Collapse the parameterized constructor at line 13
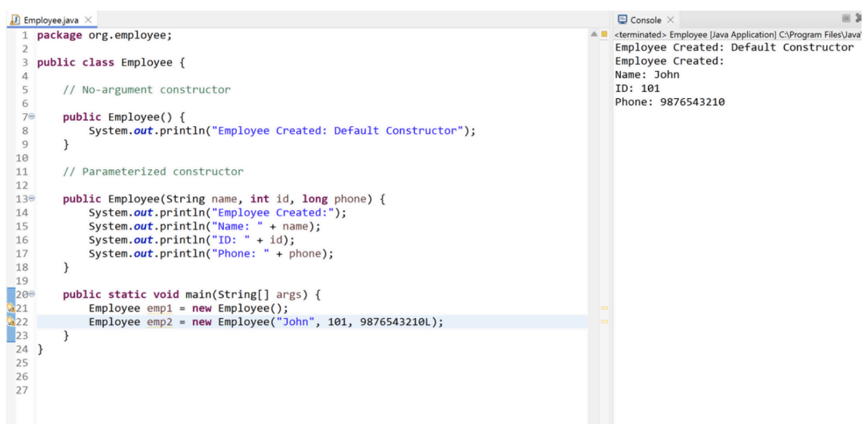The height and width of the screenshot is (424, 868). point(32,199)
